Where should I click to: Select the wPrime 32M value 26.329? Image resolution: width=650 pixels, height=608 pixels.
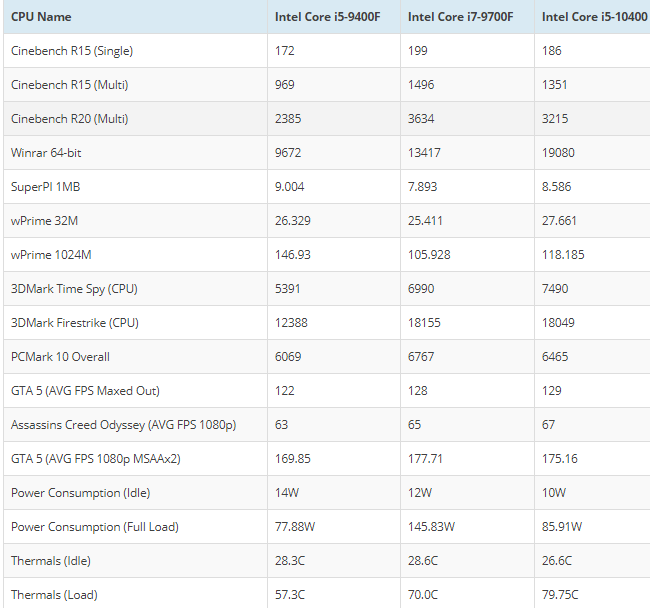pyautogui.click(x=293, y=221)
